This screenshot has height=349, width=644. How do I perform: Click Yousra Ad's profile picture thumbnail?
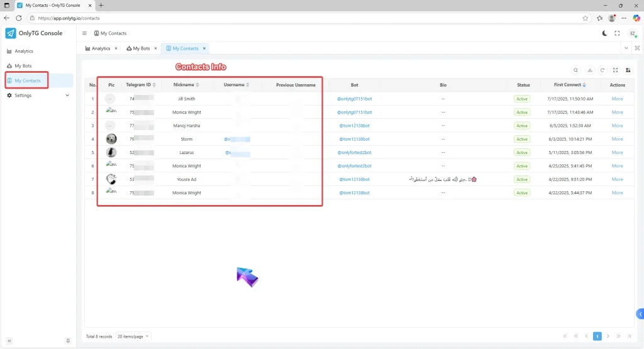pos(111,179)
